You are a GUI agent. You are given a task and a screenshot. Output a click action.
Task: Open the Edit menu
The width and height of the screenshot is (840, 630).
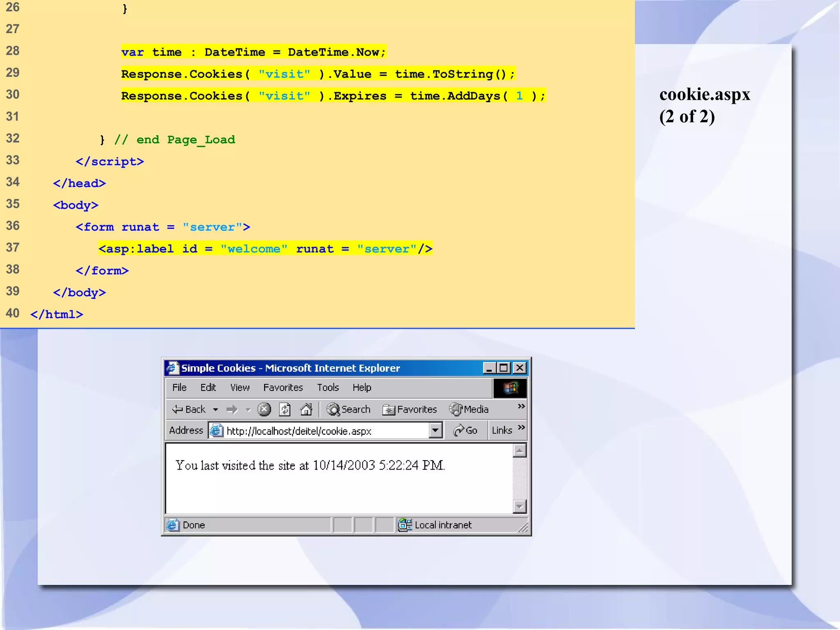208,388
